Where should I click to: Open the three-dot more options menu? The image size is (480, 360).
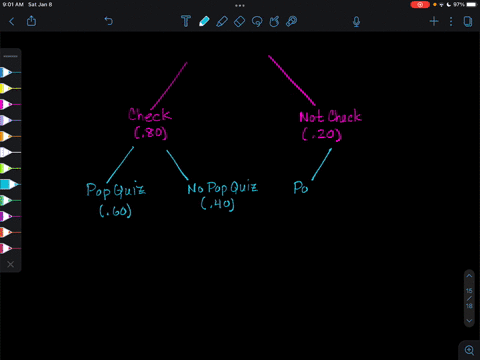pyautogui.click(x=451, y=22)
